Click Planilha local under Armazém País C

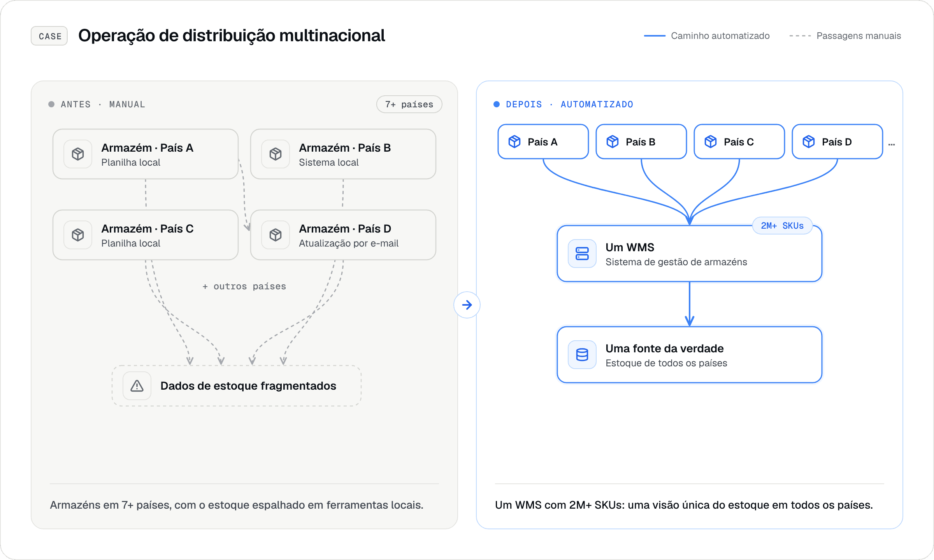tap(131, 243)
